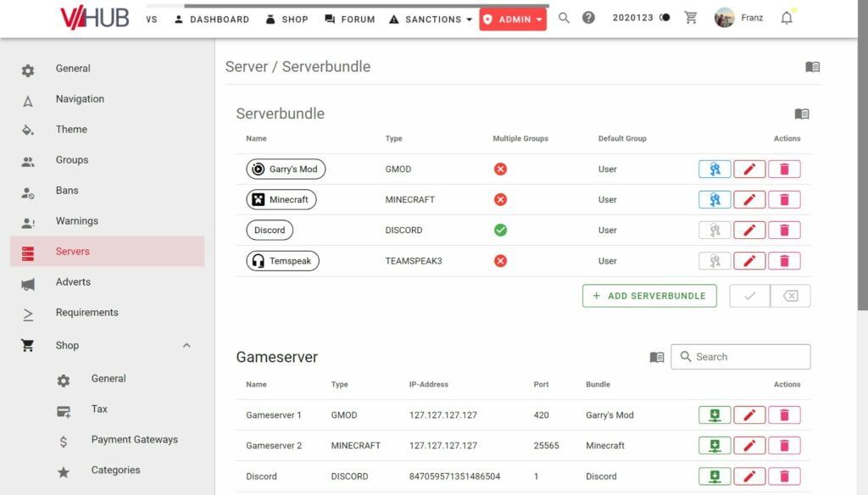Open group settings for Garry's Mod bundle
The image size is (868, 495).
(715, 169)
